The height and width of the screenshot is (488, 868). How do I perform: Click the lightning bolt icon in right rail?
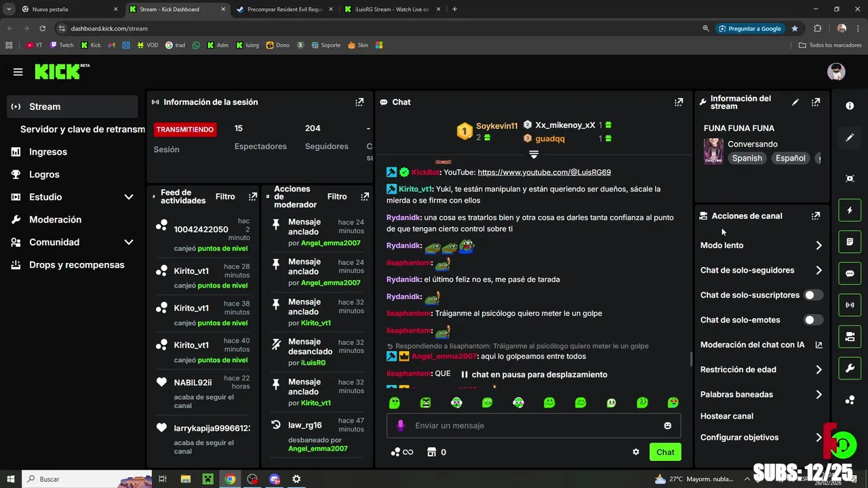pyautogui.click(x=850, y=210)
